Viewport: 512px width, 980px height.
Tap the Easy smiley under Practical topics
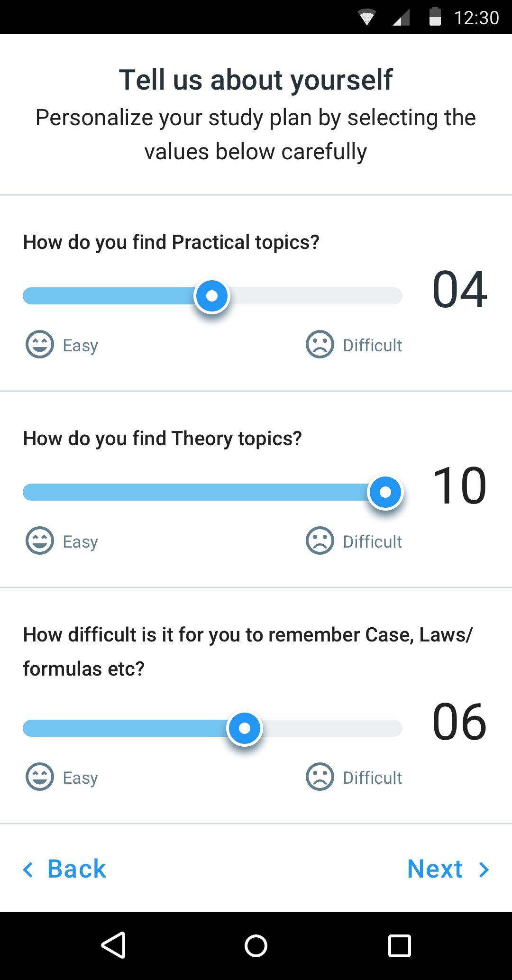40,345
